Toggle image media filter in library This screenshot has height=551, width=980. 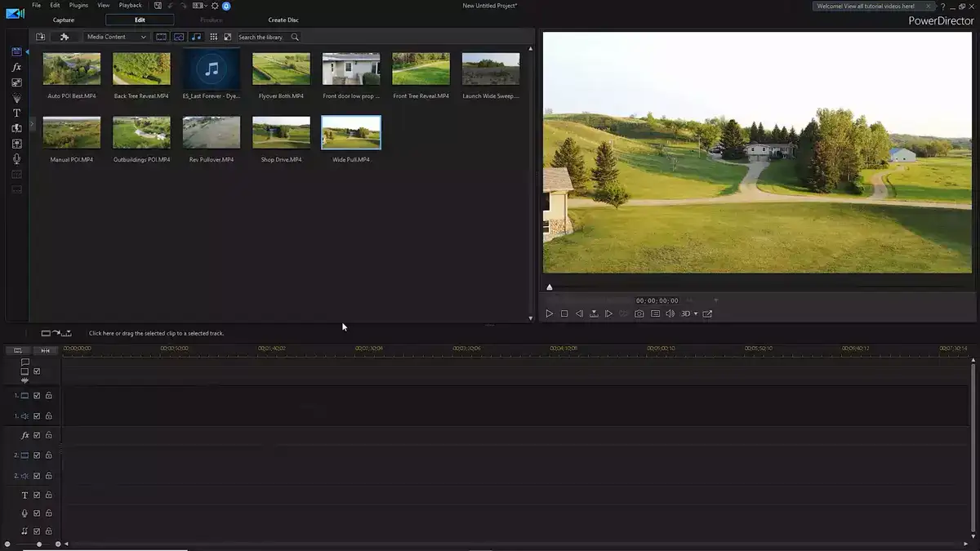(x=178, y=37)
